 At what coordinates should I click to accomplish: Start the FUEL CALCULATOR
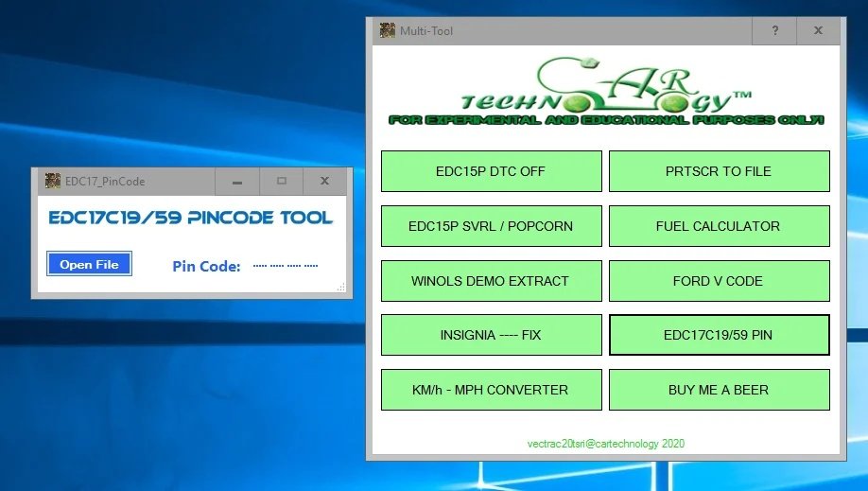(x=720, y=226)
